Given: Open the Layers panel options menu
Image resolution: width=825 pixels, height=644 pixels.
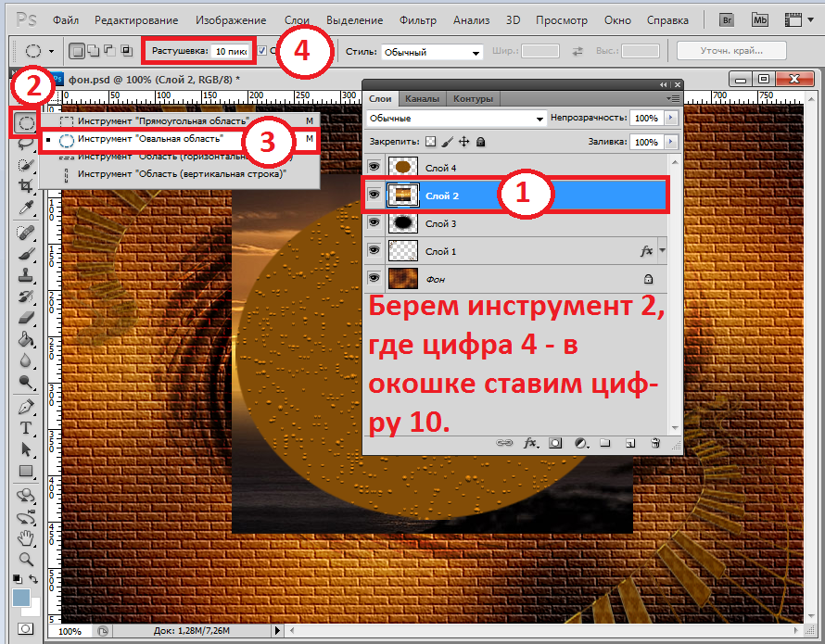Looking at the screenshot, I should (672, 98).
